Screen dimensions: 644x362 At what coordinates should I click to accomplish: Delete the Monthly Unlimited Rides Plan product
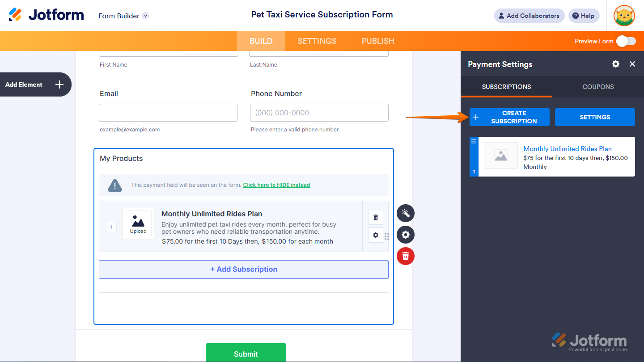[376, 217]
